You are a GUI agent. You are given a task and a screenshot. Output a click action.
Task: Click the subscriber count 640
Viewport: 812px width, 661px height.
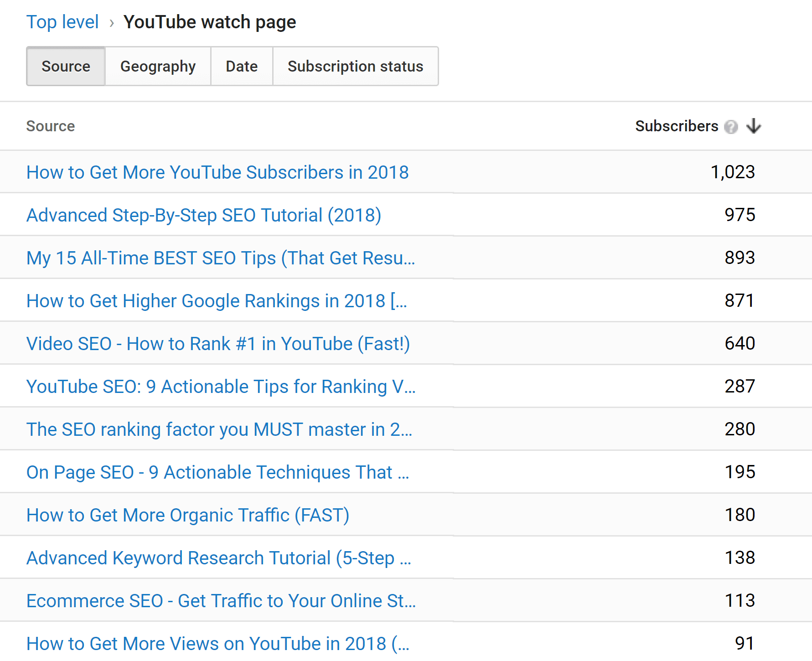point(740,344)
